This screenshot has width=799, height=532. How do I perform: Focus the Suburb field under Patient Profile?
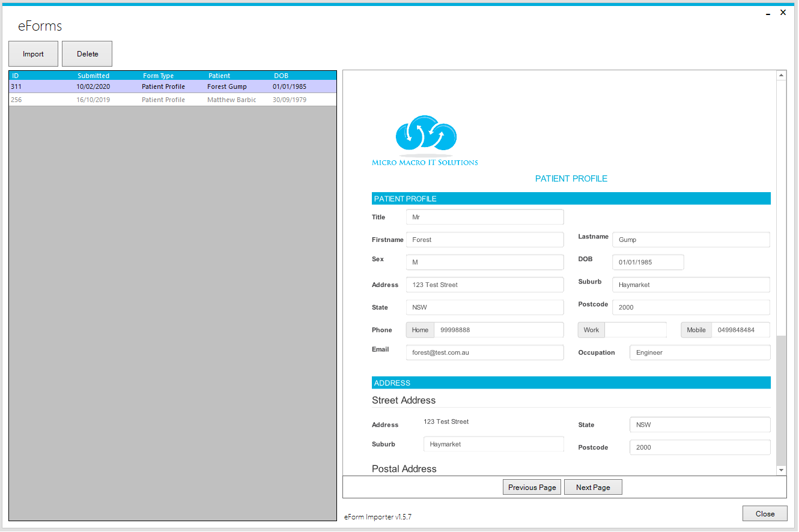[x=691, y=285]
